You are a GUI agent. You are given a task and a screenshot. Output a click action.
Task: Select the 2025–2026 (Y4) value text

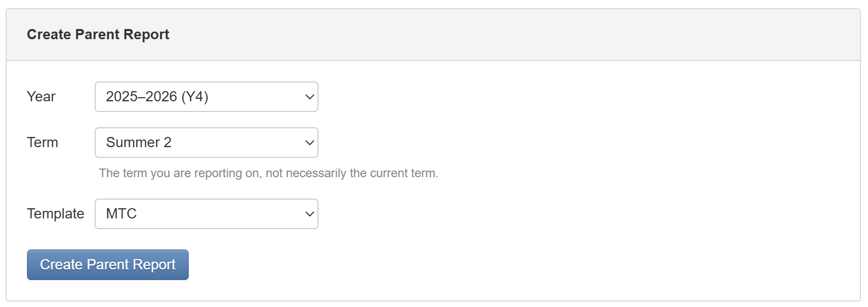tap(157, 97)
